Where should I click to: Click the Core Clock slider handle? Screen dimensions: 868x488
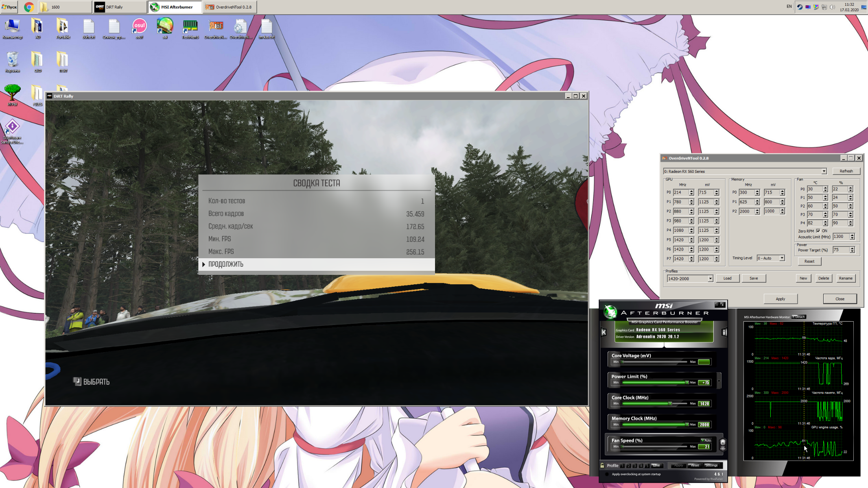coord(670,403)
